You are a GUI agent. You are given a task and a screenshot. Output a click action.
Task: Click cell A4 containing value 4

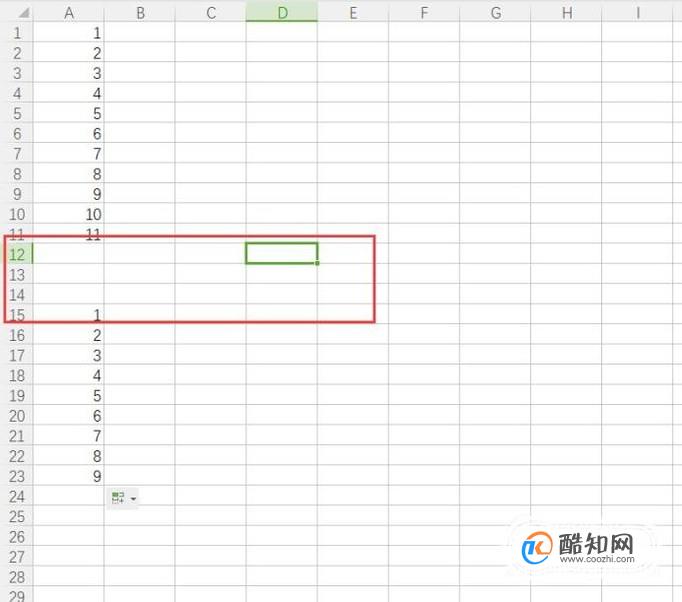click(69, 93)
